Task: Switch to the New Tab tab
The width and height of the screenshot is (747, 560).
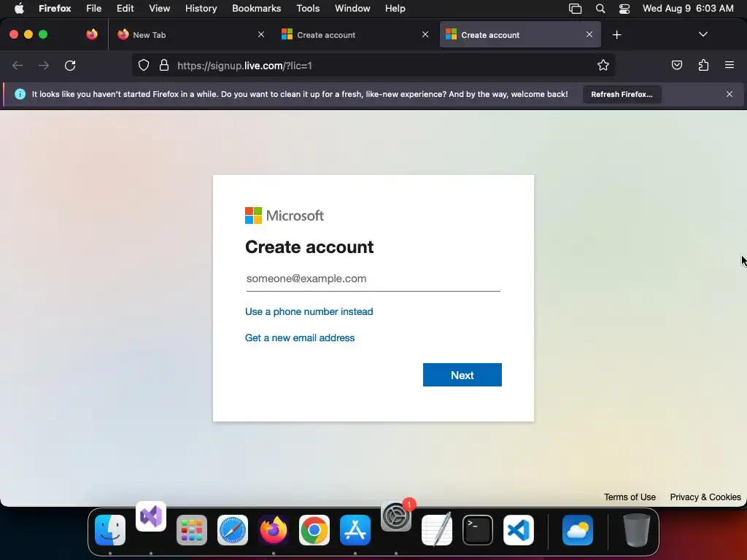Action: [190, 34]
